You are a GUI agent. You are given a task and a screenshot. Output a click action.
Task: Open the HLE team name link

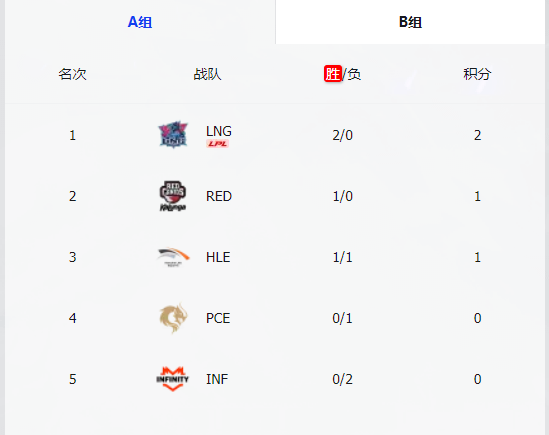coord(218,257)
